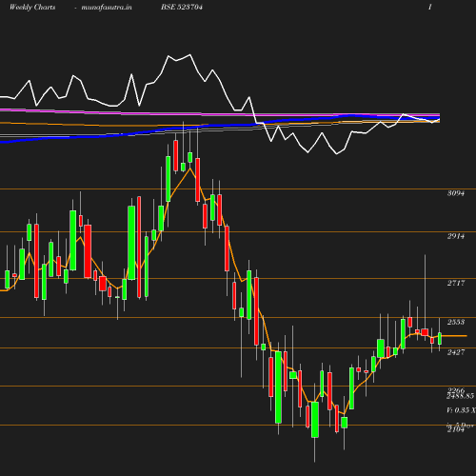Click the 2427 price level label

pyautogui.click(x=456, y=352)
